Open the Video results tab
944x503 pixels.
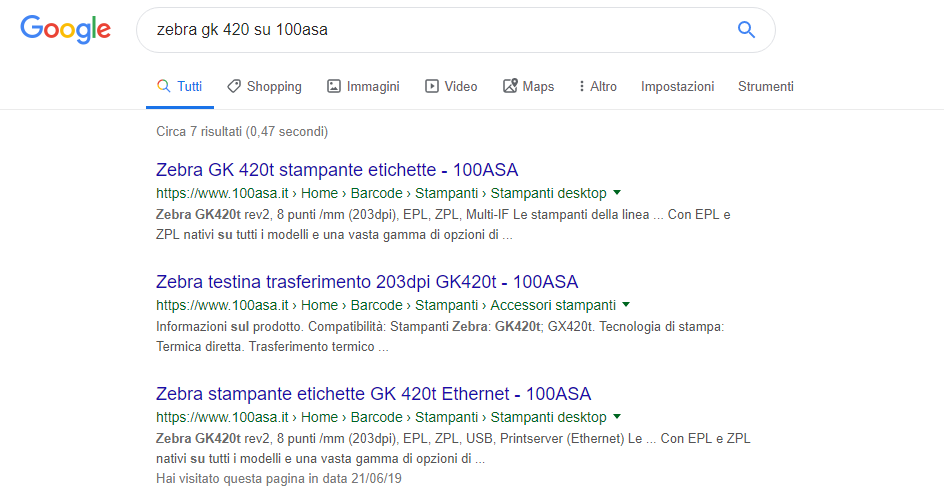tap(451, 87)
